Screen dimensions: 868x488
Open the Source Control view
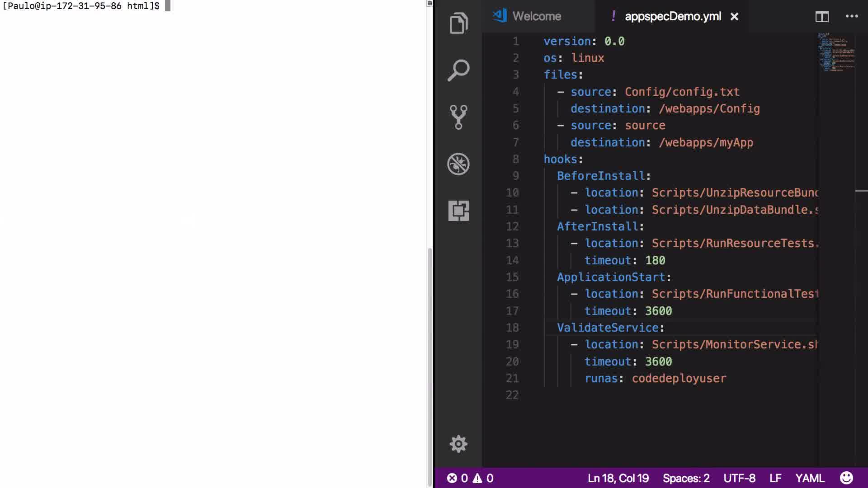458,117
